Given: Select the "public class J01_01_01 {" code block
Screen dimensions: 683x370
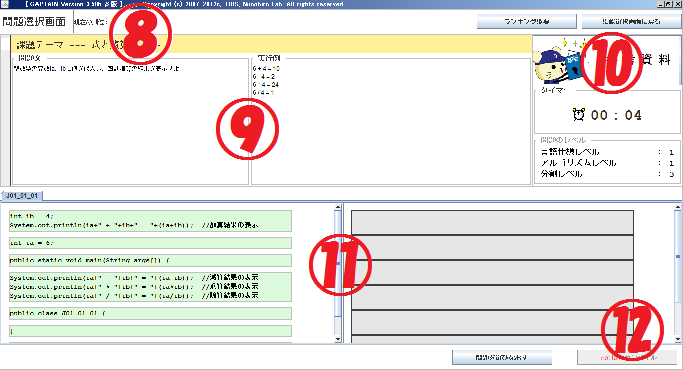Looking at the screenshot, I should click(x=150, y=313).
